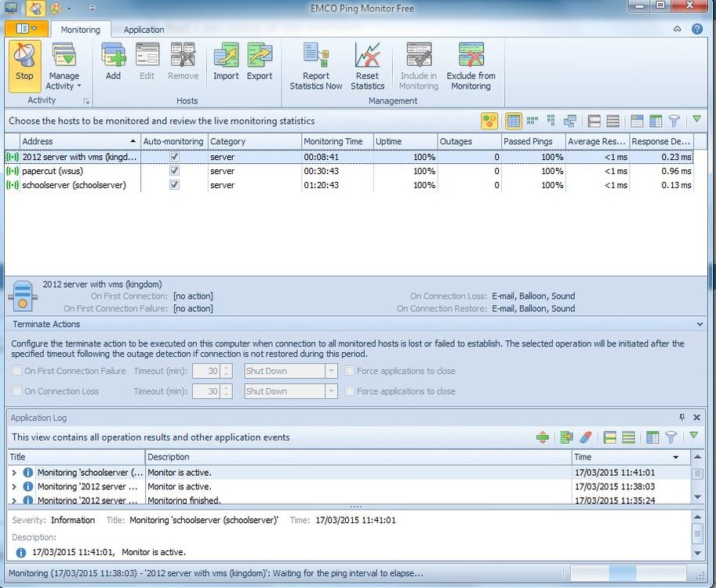Switch hosts view to vertical tiles icon
716x588 pixels.
[x=551, y=121]
